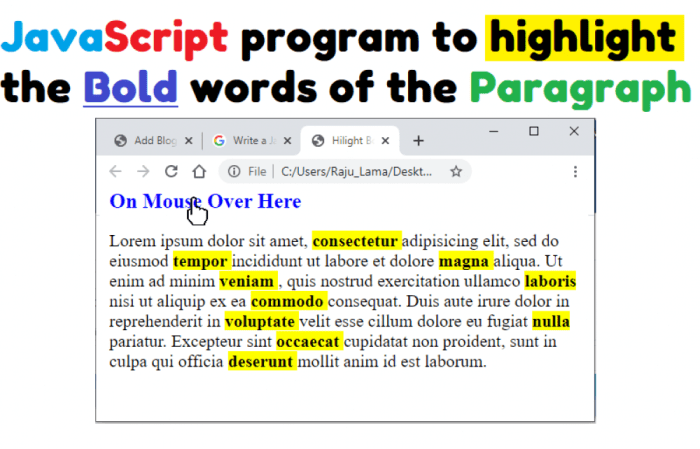Close the Add Blog tab
Image resolution: width=700 pixels, height=449 pixels.
point(189,141)
